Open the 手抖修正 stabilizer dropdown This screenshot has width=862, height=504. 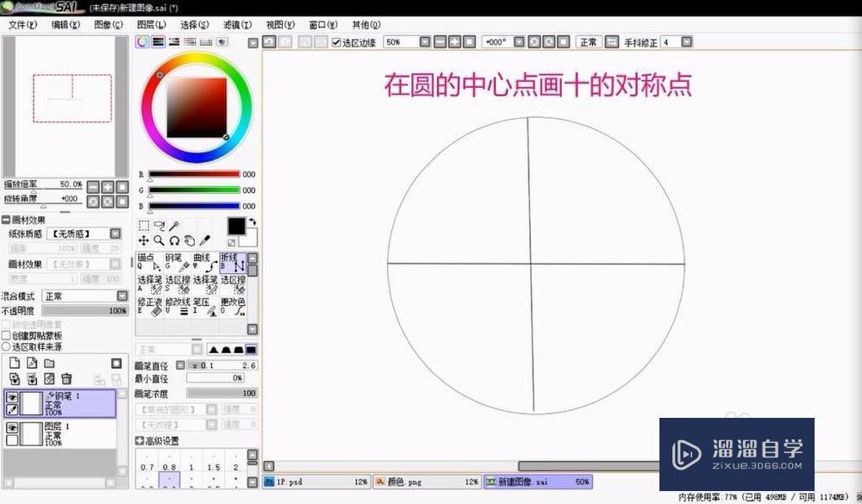pyautogui.click(x=681, y=41)
